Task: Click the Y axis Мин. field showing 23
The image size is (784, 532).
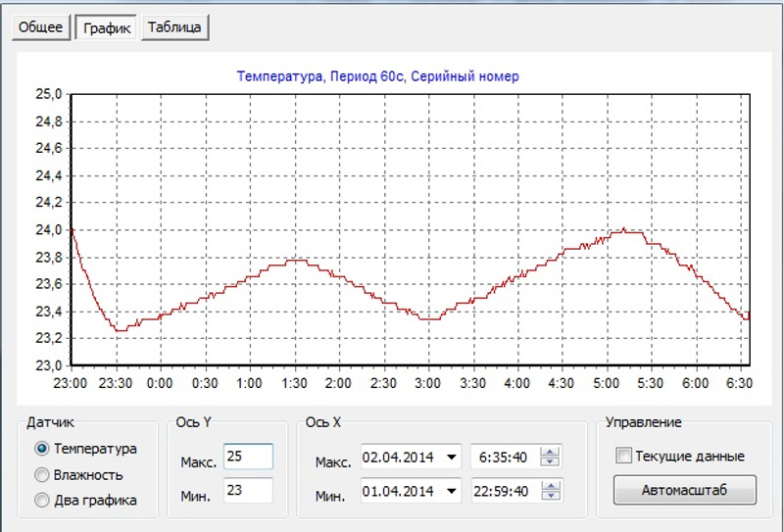Action: (x=247, y=490)
